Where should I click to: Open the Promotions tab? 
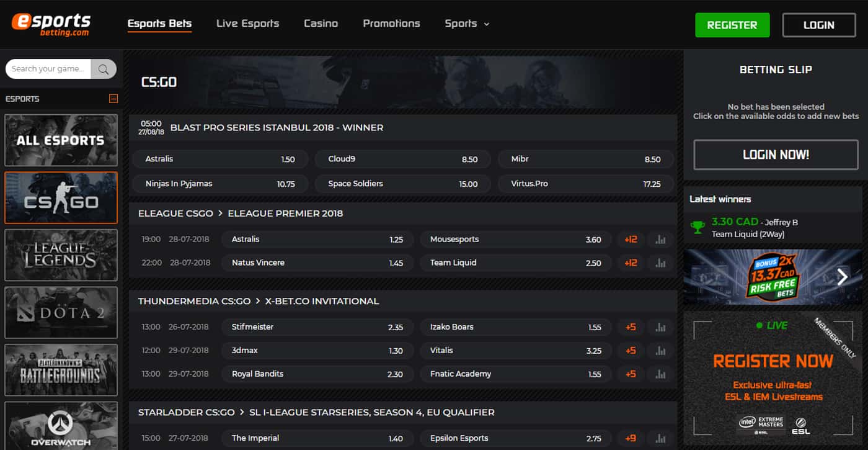click(x=391, y=24)
